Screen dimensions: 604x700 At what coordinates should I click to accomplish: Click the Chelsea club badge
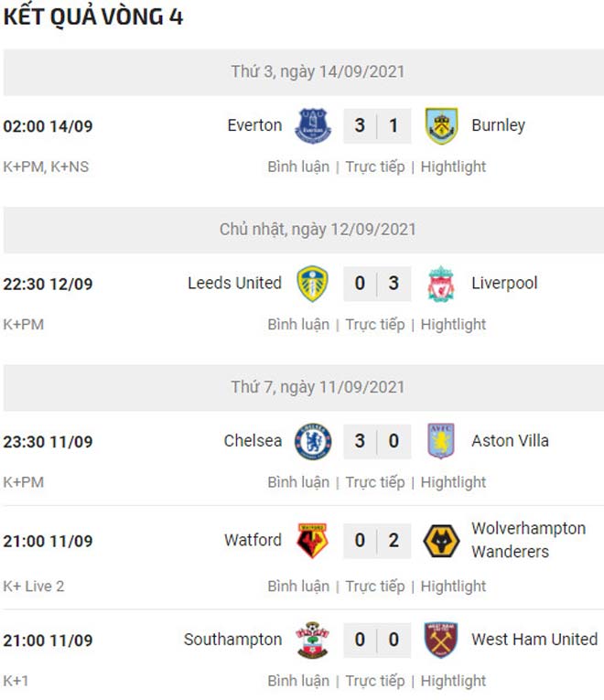point(313,442)
